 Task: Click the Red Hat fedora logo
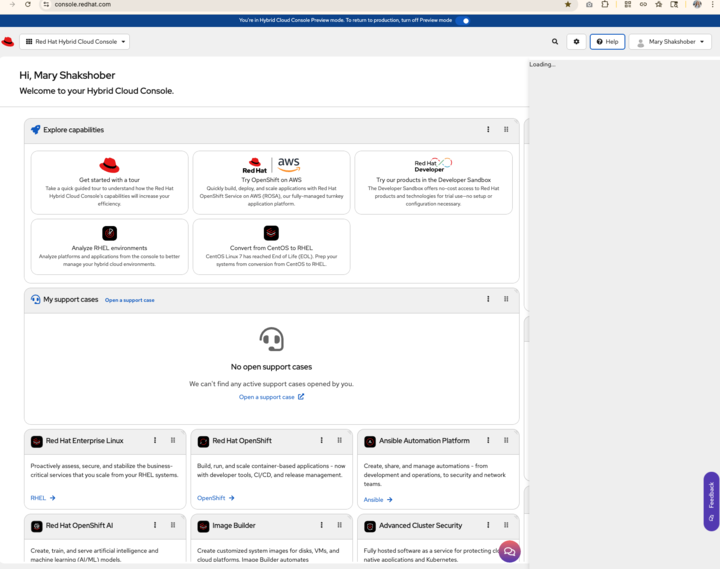coord(8,42)
